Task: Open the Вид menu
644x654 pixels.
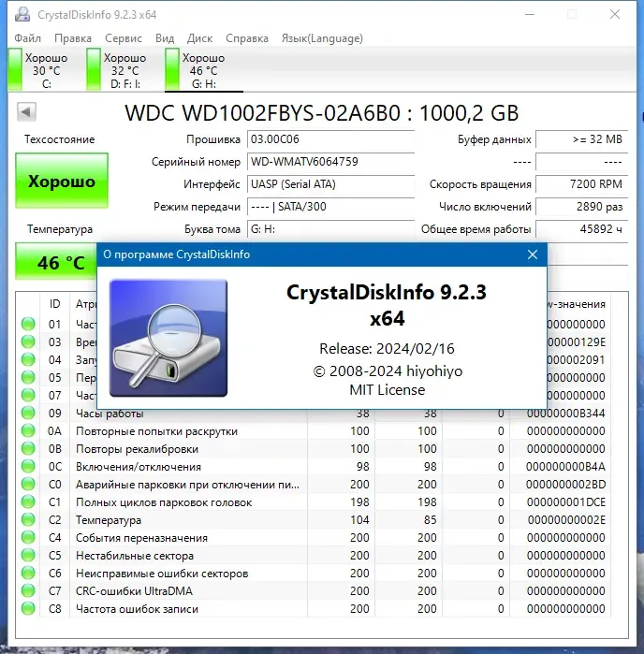Action: (165, 38)
